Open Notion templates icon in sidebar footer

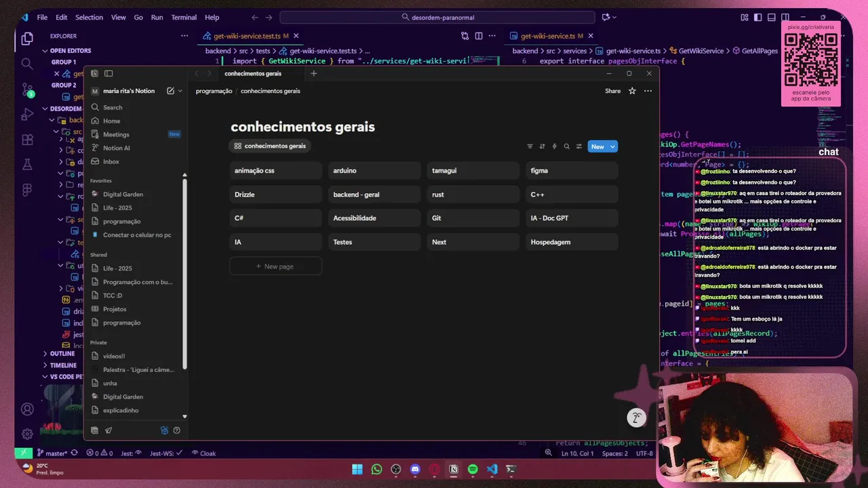coord(94,430)
